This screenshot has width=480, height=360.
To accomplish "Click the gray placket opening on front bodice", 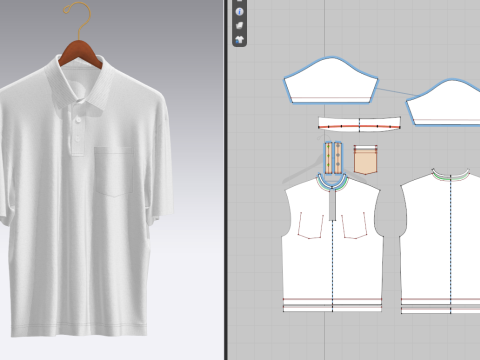I will click(x=332, y=204).
